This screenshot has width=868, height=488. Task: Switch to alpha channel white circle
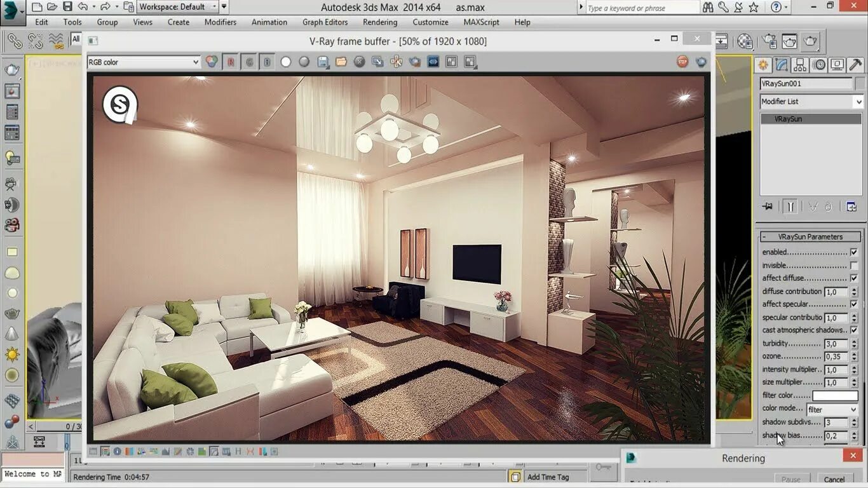pos(286,62)
